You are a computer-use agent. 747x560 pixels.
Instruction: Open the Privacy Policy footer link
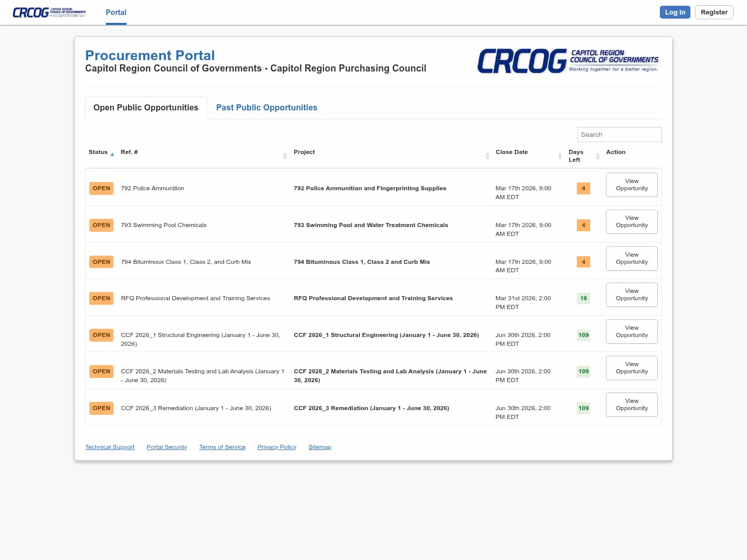276,447
